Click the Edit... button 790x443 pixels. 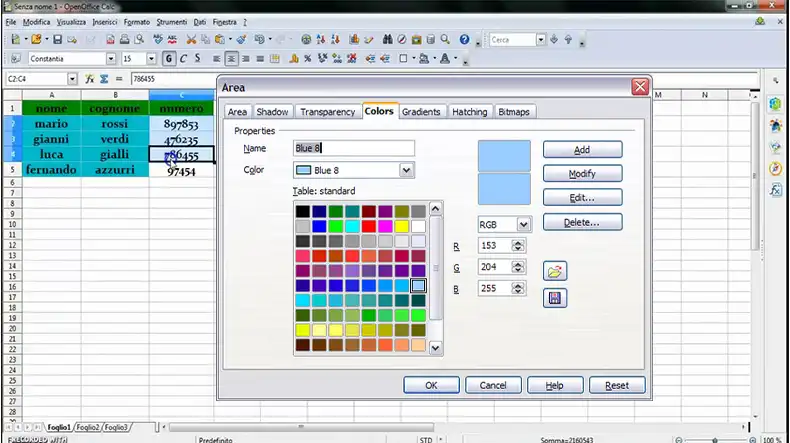(x=582, y=198)
